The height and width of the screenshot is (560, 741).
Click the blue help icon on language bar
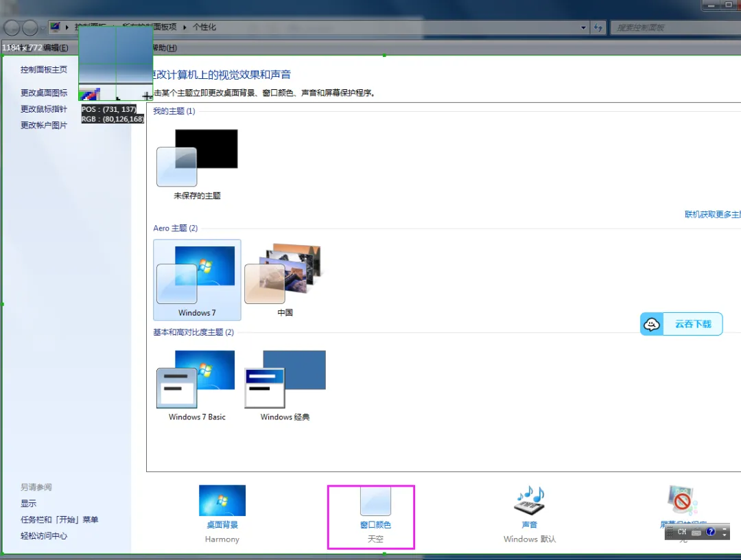click(711, 532)
